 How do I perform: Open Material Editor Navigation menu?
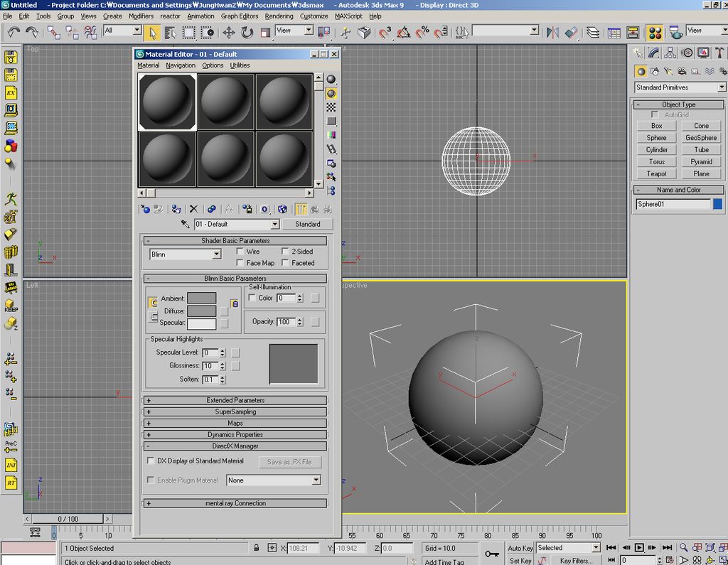coord(181,65)
